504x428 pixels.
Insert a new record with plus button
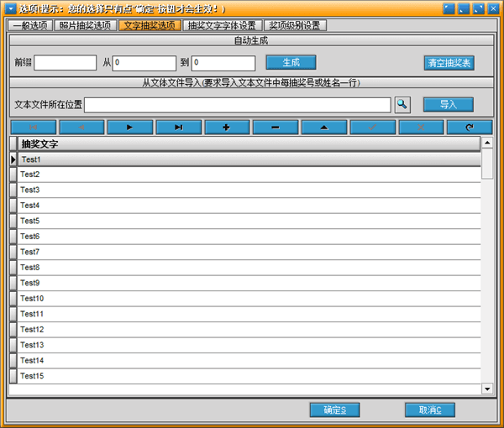point(226,127)
